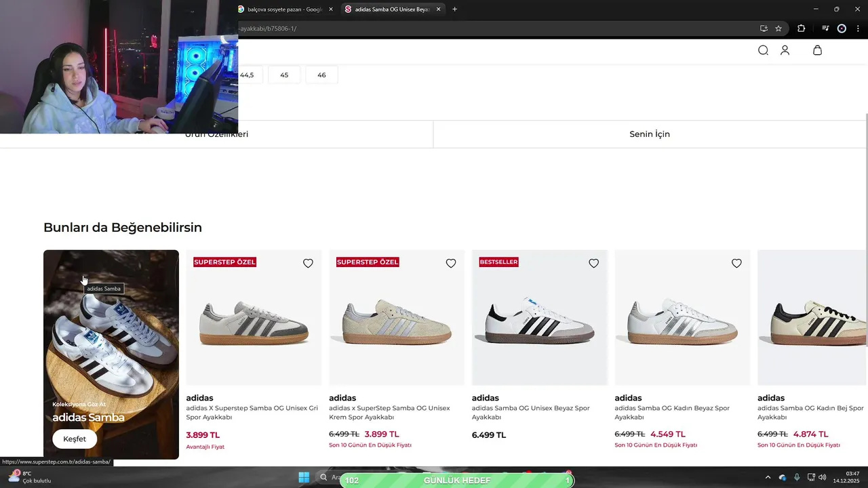Open the grey Samba OG Unisex Gri shoe image

254,318
